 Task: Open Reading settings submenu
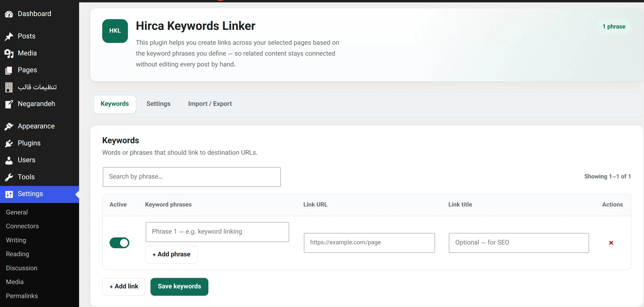18,254
